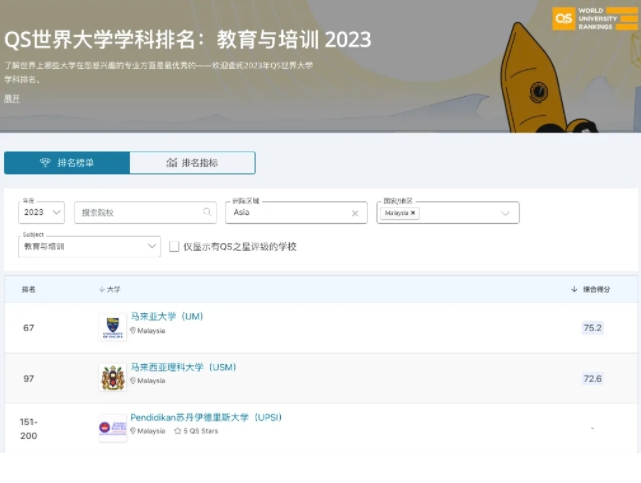Open the Subject 教育与培训 dropdown
The width and height of the screenshot is (641, 483).
pyautogui.click(x=89, y=246)
